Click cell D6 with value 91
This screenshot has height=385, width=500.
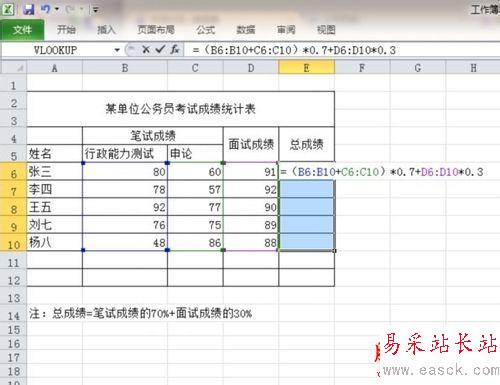(251, 172)
